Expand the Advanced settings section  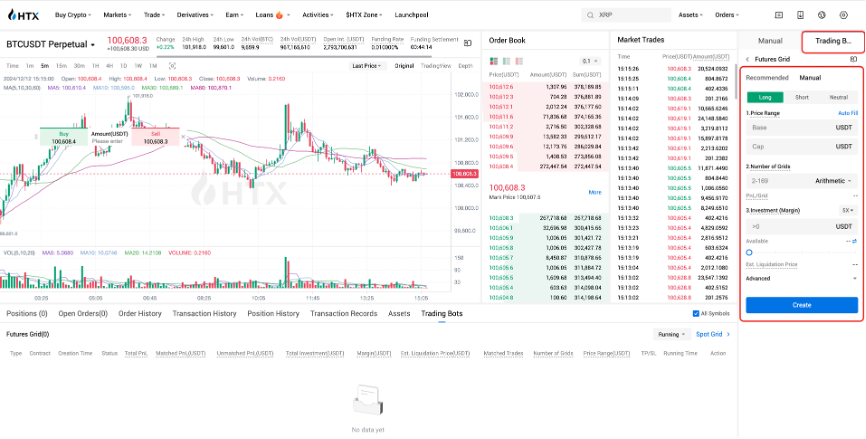tap(801, 278)
